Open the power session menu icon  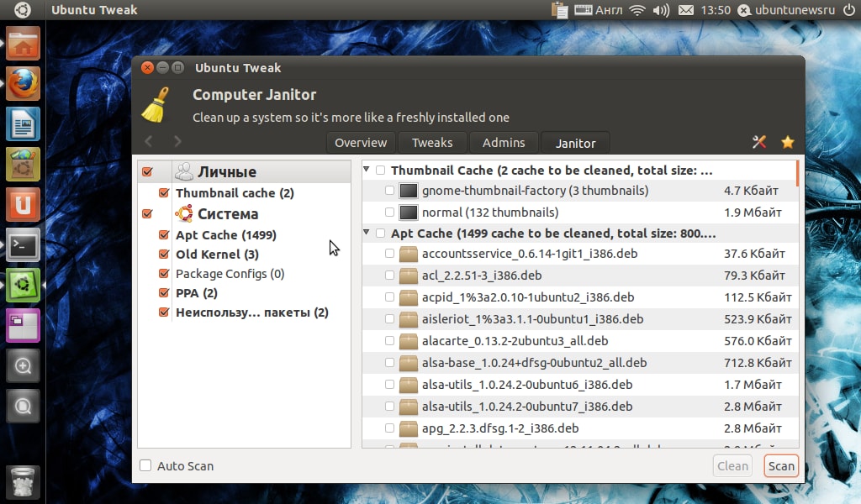click(x=849, y=10)
